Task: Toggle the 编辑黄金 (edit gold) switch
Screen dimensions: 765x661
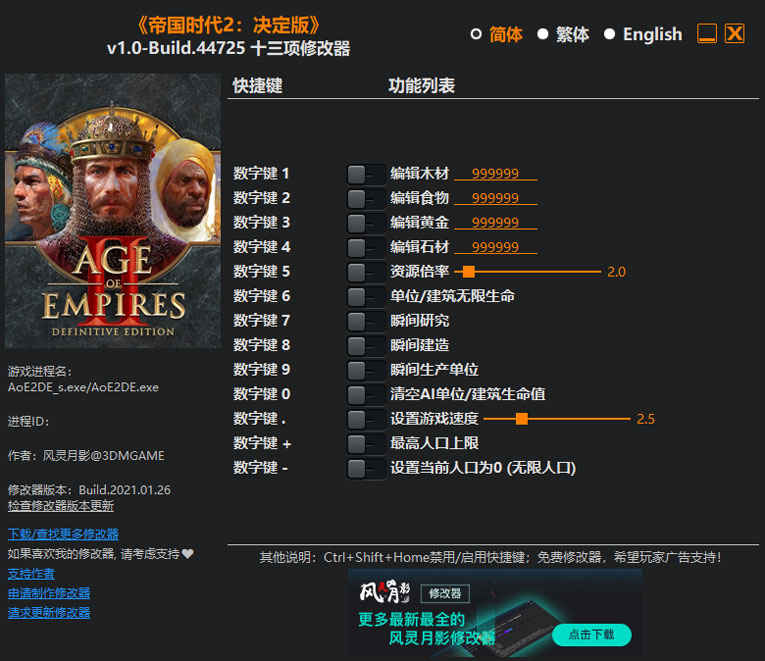Action: 365,223
